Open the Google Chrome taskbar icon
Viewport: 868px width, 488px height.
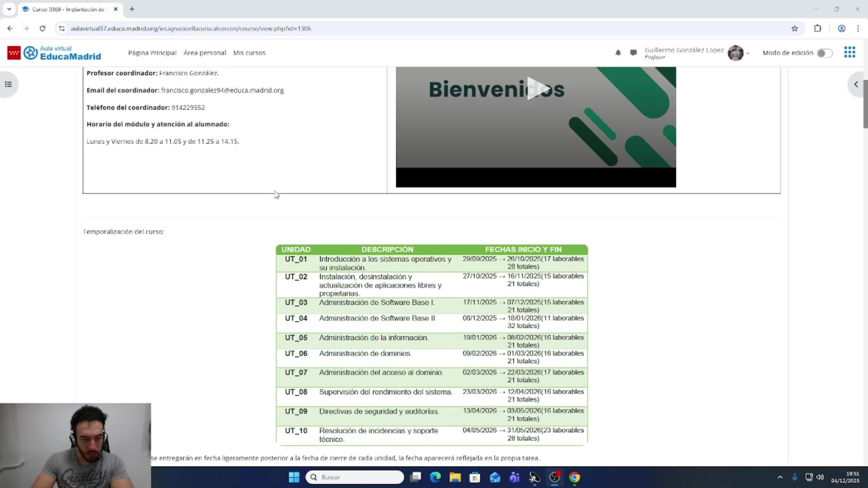575,477
